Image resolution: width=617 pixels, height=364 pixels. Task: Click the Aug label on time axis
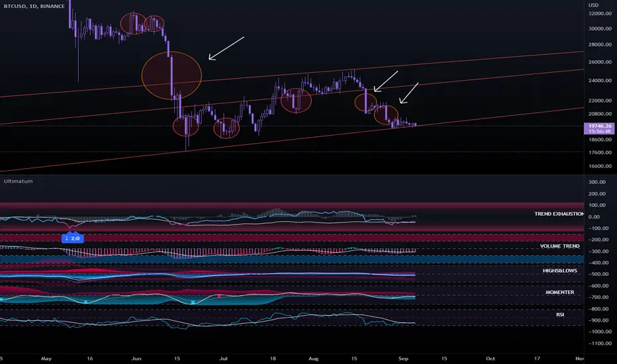click(313, 359)
